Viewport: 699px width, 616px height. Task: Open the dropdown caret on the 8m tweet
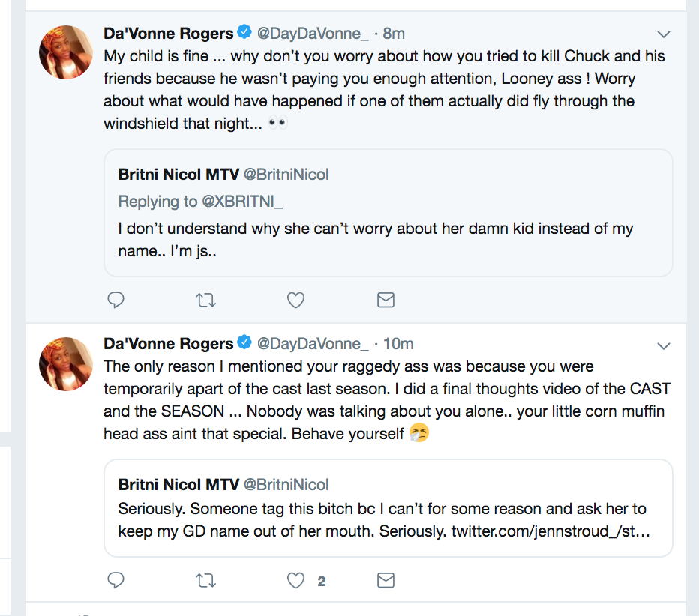point(664,34)
